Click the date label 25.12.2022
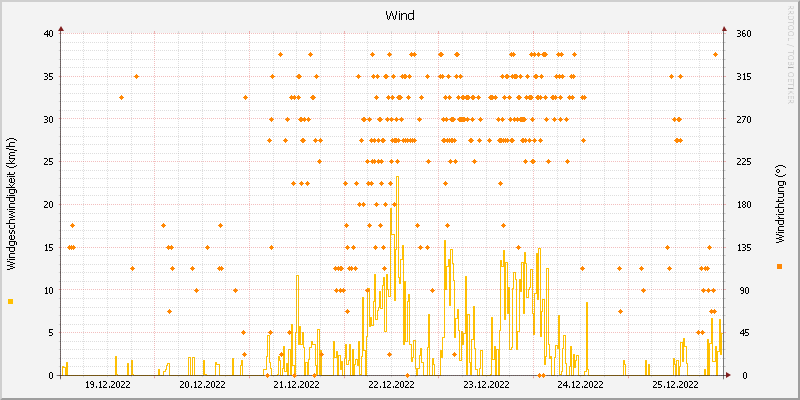The height and width of the screenshot is (400, 800). pos(676,385)
